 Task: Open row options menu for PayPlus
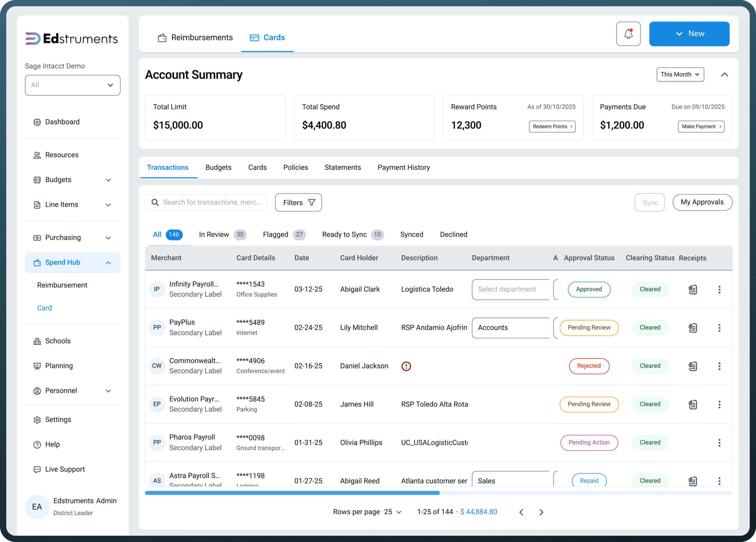click(x=719, y=328)
